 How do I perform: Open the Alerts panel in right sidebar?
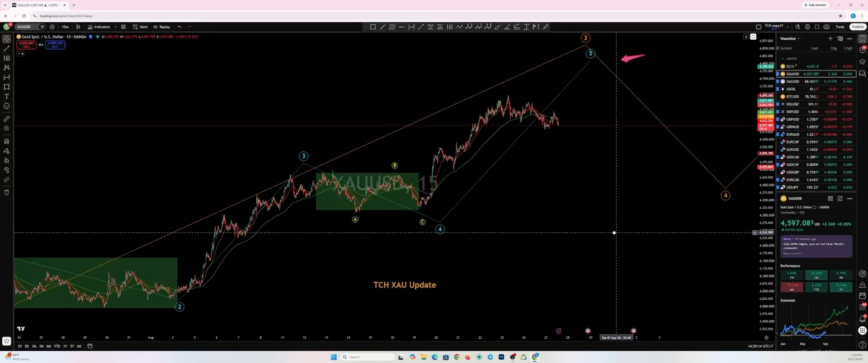(862, 50)
